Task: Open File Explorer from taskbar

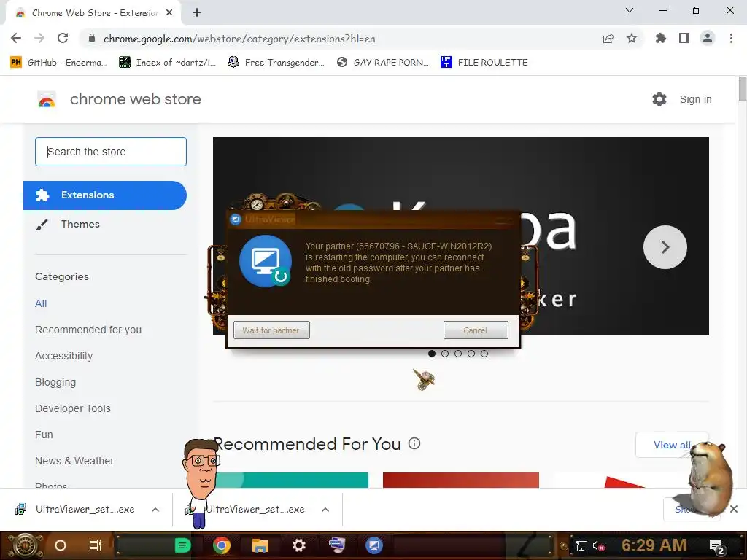Action: [260, 545]
